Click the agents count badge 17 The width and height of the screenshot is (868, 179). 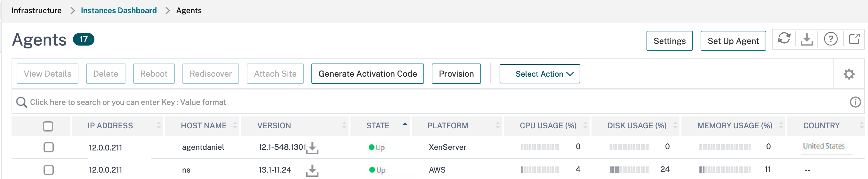pos(84,39)
